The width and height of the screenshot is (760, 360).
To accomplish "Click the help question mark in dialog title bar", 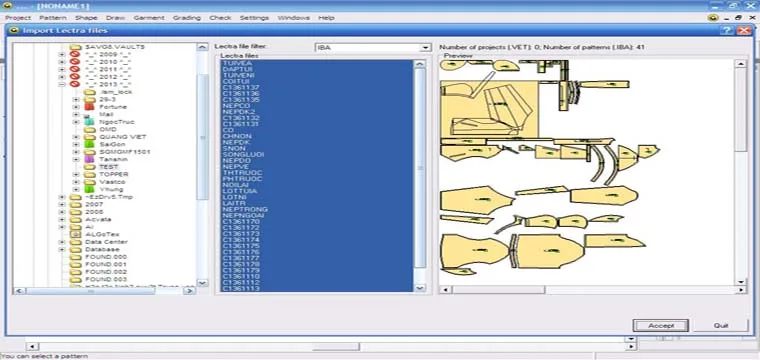I will pyautogui.click(x=727, y=31).
